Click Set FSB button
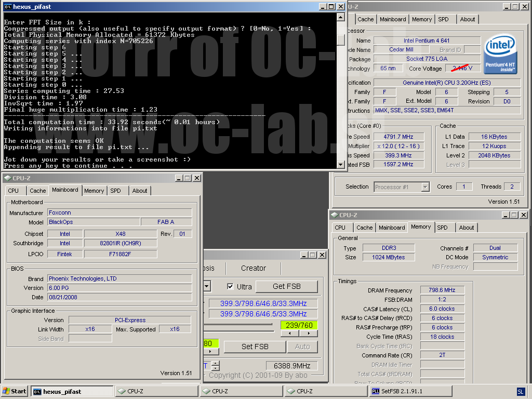This screenshot has width=532, height=399. (x=255, y=347)
